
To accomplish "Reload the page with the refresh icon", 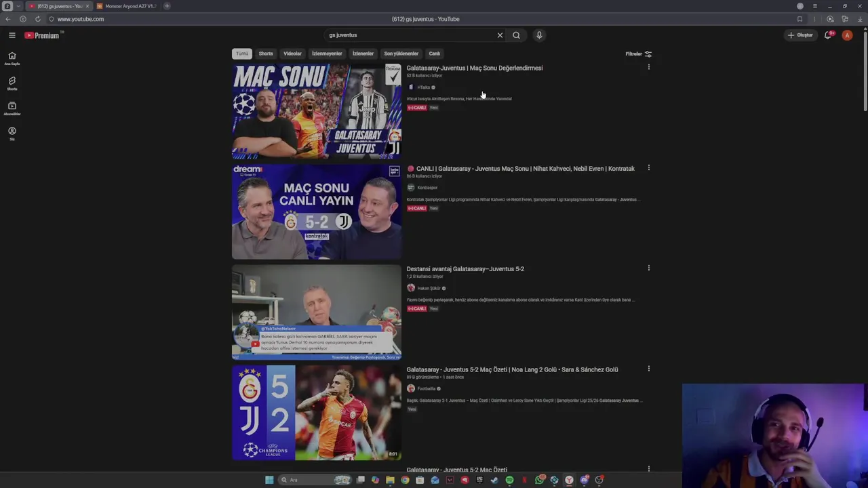I will [37, 19].
